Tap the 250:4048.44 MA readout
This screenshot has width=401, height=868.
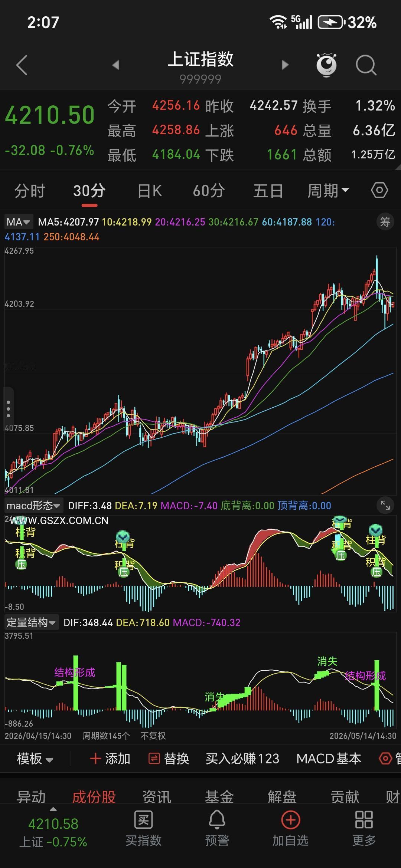pyautogui.click(x=72, y=237)
